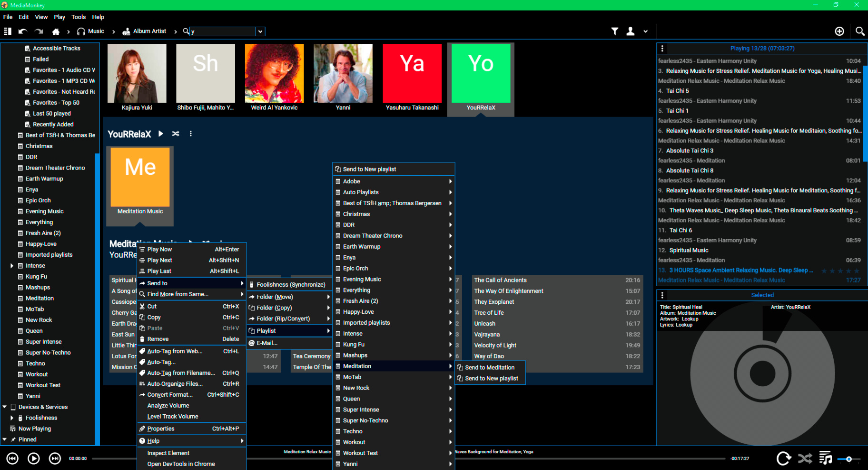
Task: Click Send to Meditation option
Action: click(491, 368)
